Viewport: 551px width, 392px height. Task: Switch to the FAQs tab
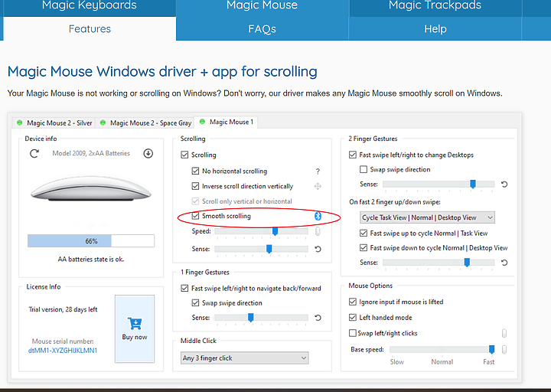(x=262, y=29)
